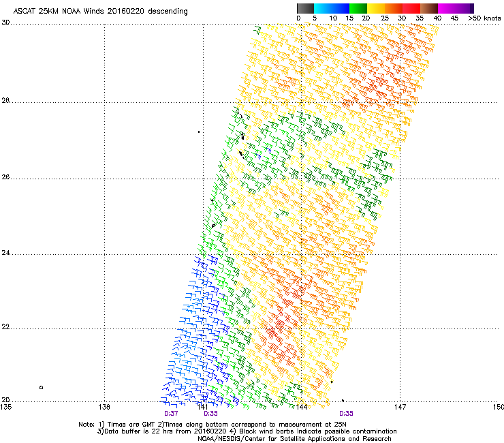Click the yellow 20–25 knots legend swatch
504x443 pixels.
(x=376, y=8)
